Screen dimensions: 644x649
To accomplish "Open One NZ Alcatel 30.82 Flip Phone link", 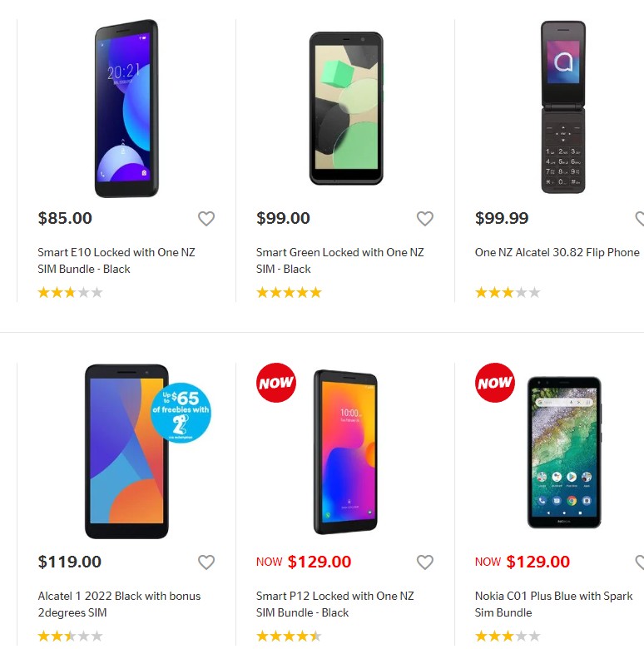I will click(557, 252).
